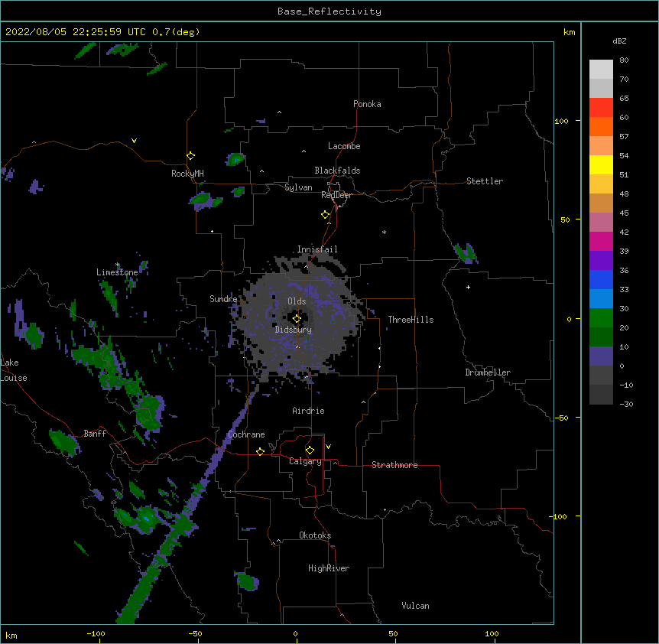This screenshot has width=659, height=644.
Task: Click the asterisk marker above Limestone label
Action: [x=118, y=265]
